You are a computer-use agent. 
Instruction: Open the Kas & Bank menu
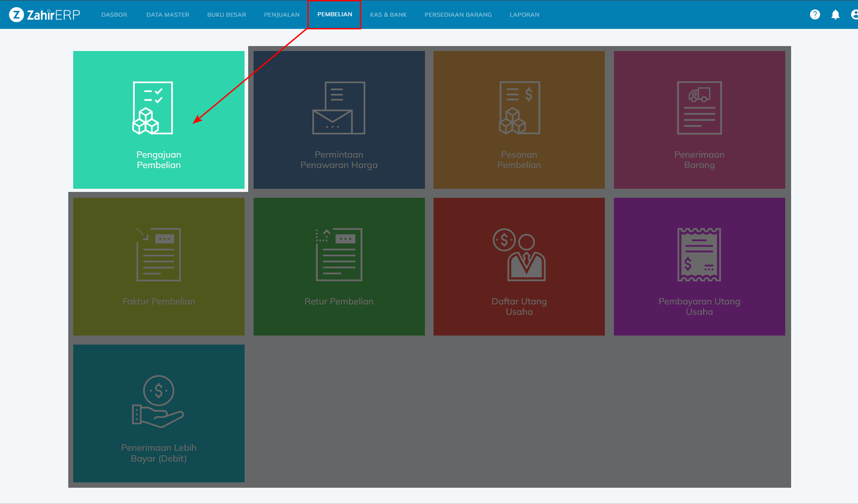coord(388,14)
